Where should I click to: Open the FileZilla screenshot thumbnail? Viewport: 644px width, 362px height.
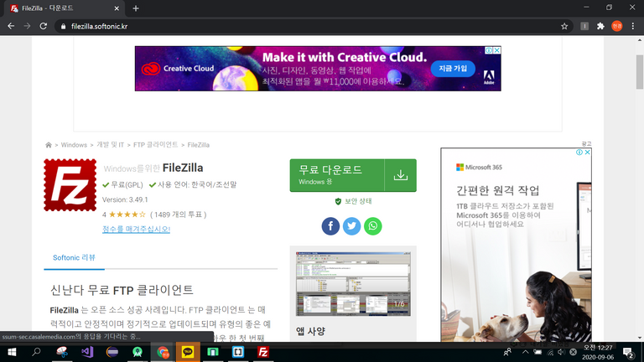(x=353, y=284)
